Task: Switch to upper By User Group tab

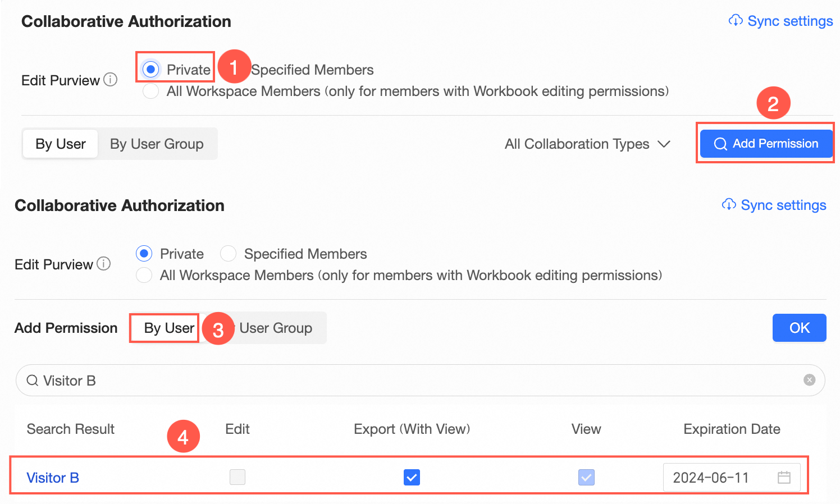Action: coord(157,144)
